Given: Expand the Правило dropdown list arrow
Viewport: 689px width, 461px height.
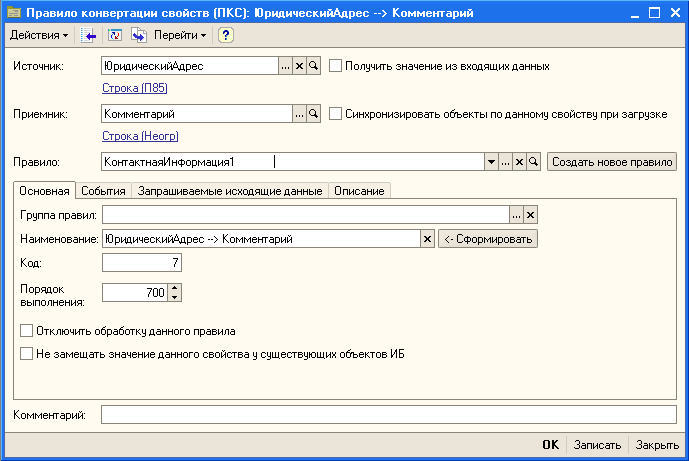Looking at the screenshot, I should [x=490, y=162].
